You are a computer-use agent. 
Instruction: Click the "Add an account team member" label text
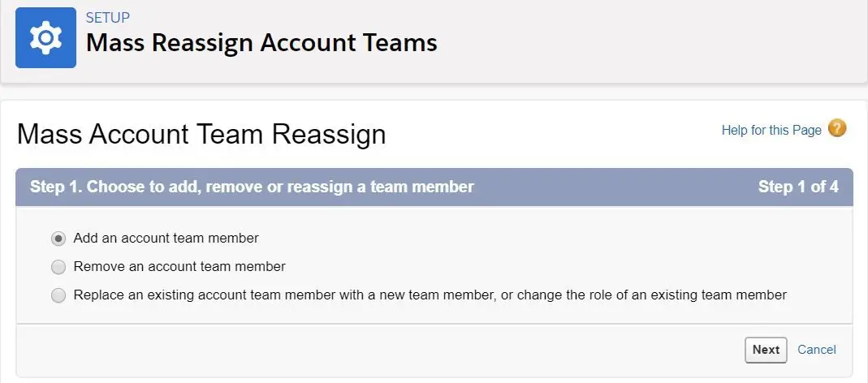point(166,238)
